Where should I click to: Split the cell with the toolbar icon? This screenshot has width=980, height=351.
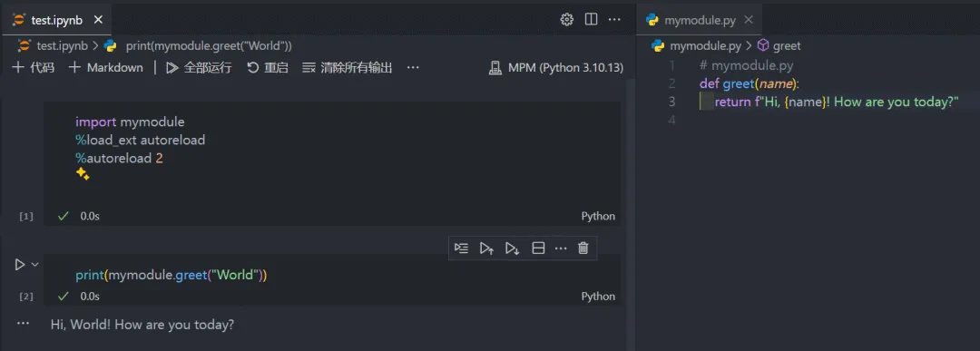538,249
